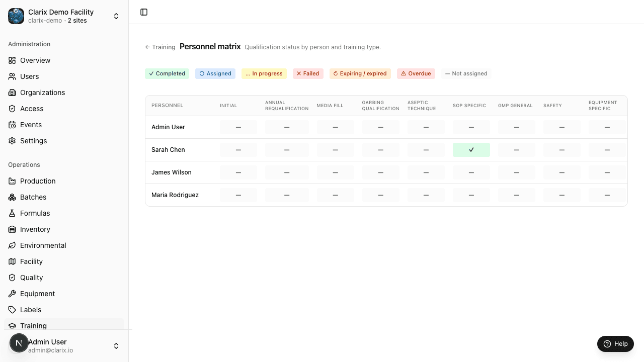Open the Help button
This screenshot has height=362, width=644.
coord(615,344)
